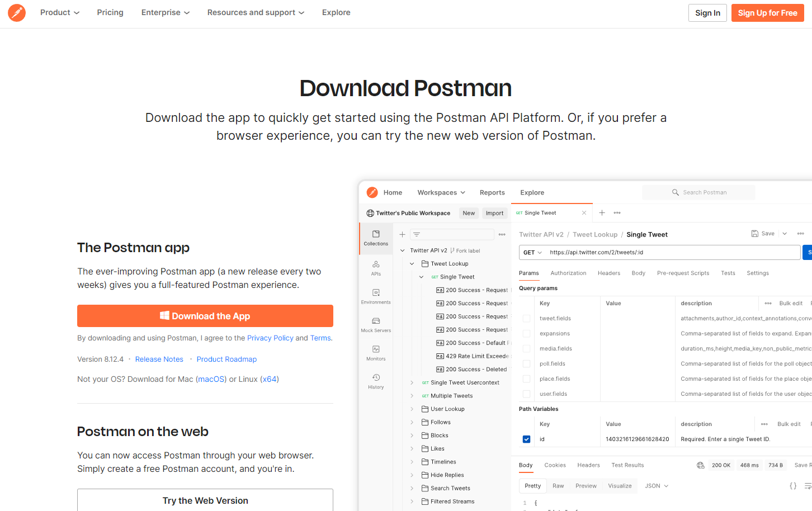The height and width of the screenshot is (511, 812).
Task: Switch to the Authorization tab
Action: coord(568,273)
